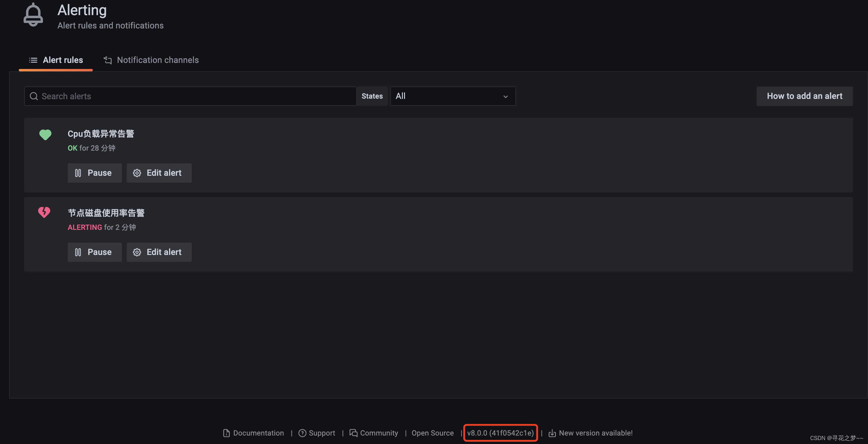Click How to add an alert

click(x=804, y=96)
